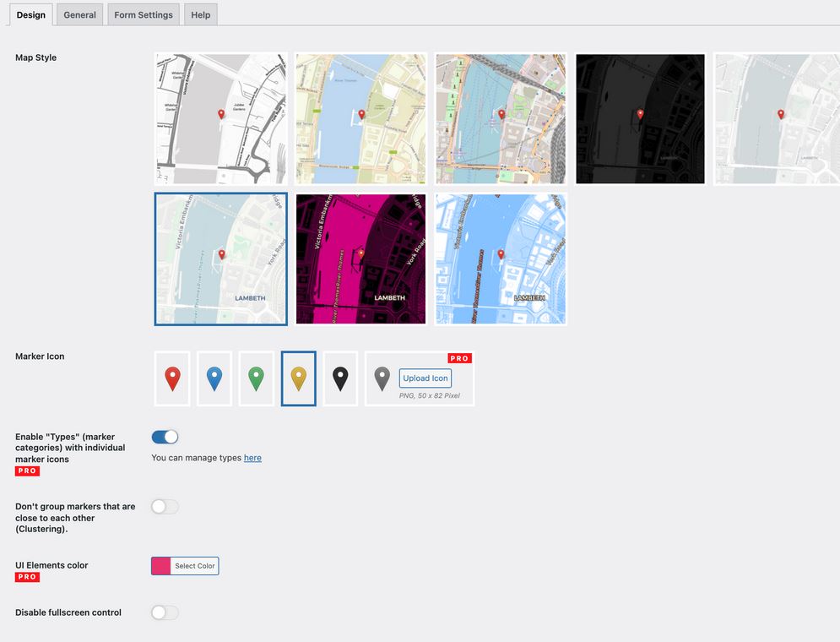This screenshot has height=642, width=840.
Task: Go to the Help tab
Action: click(200, 15)
